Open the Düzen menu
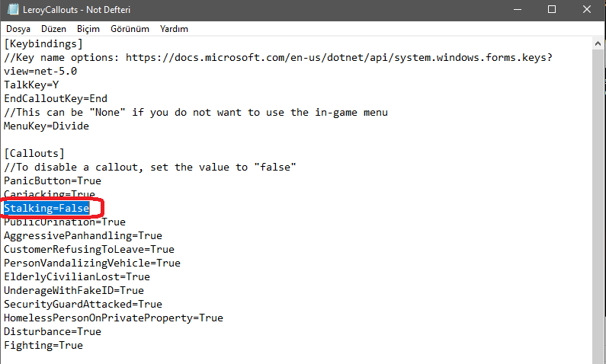This screenshot has width=606, height=364. click(53, 29)
